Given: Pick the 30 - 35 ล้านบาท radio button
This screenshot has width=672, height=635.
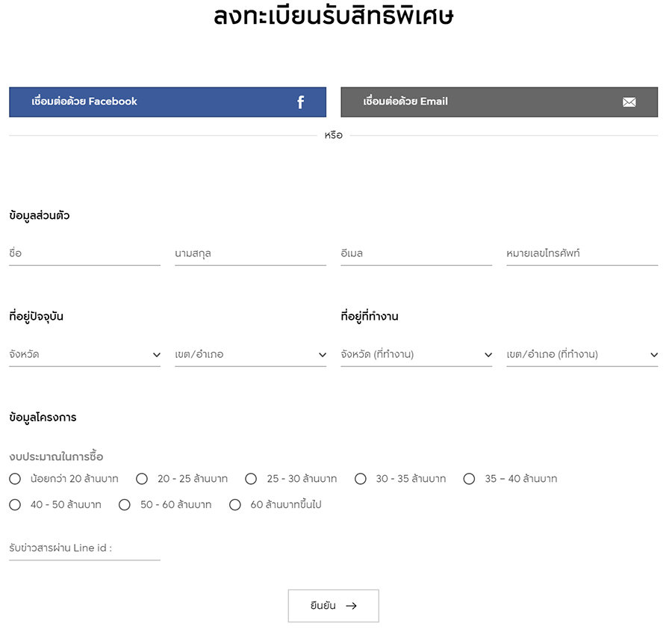Looking at the screenshot, I should [361, 479].
